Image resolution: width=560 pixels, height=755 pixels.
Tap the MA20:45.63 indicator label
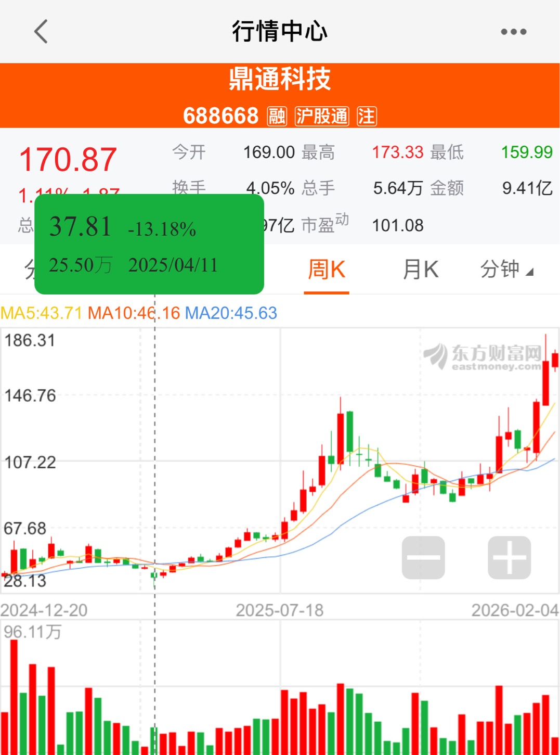[231, 313]
